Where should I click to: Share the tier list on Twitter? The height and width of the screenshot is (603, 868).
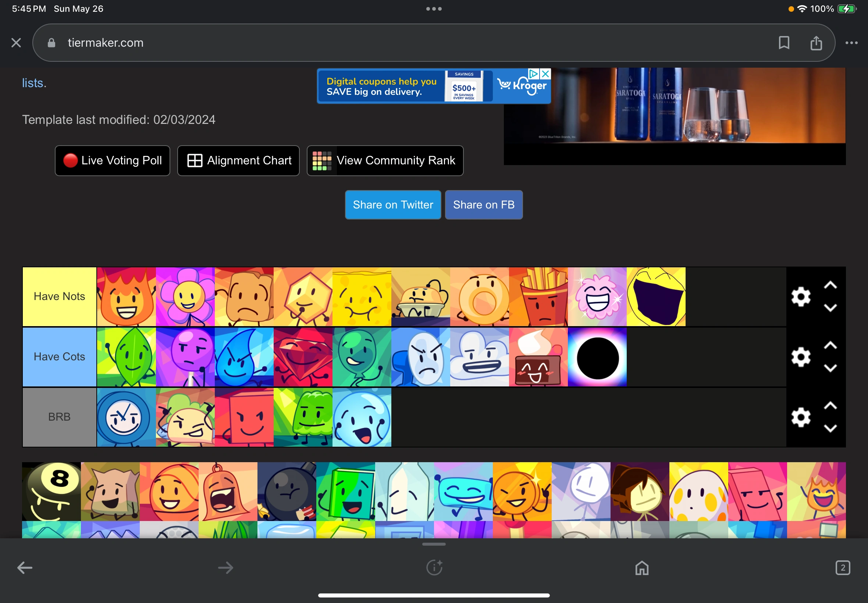coord(392,204)
